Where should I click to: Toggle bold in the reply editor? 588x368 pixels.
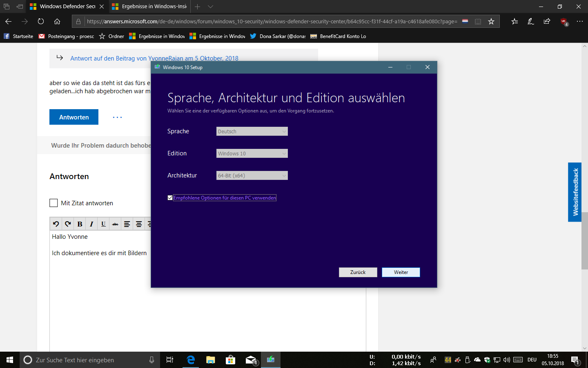tap(80, 224)
